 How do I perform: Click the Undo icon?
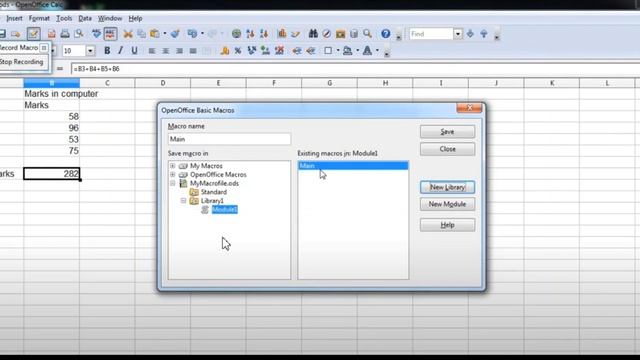coord(192,34)
